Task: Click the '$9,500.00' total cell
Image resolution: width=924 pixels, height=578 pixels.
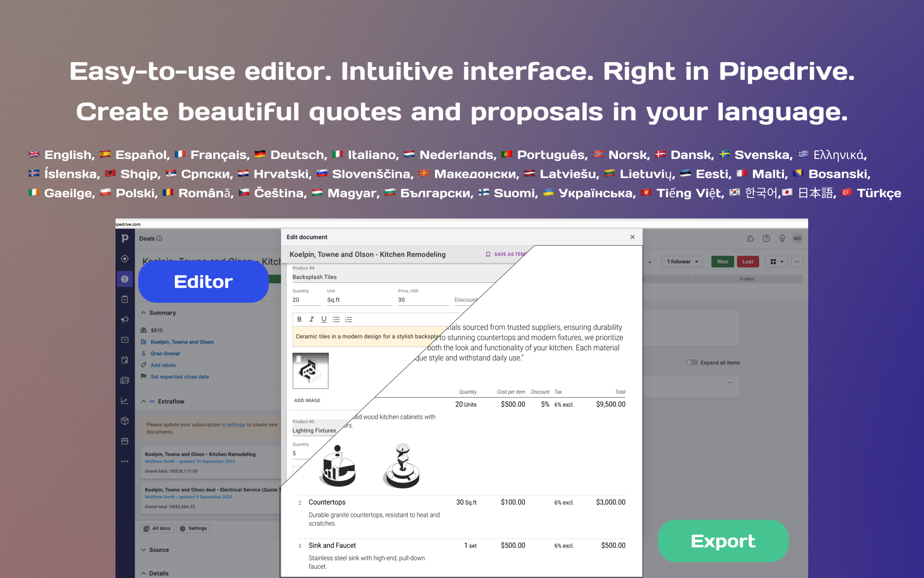Action: coord(611,404)
